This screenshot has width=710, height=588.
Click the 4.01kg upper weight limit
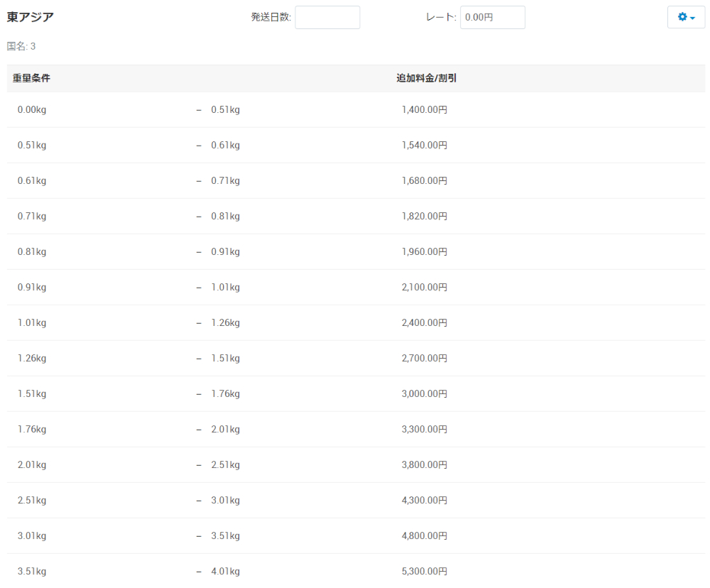[226, 571]
